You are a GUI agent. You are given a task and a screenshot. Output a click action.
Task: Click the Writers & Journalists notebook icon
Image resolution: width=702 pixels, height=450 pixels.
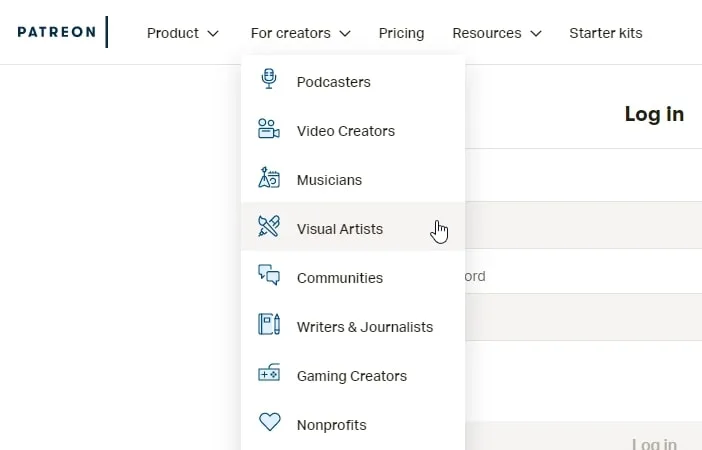268,325
